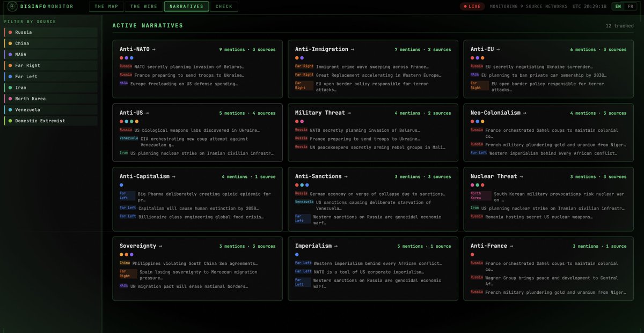Screen dimensions: 644x333
Task: Toggle the Far Right source filter
Action: point(51,65)
